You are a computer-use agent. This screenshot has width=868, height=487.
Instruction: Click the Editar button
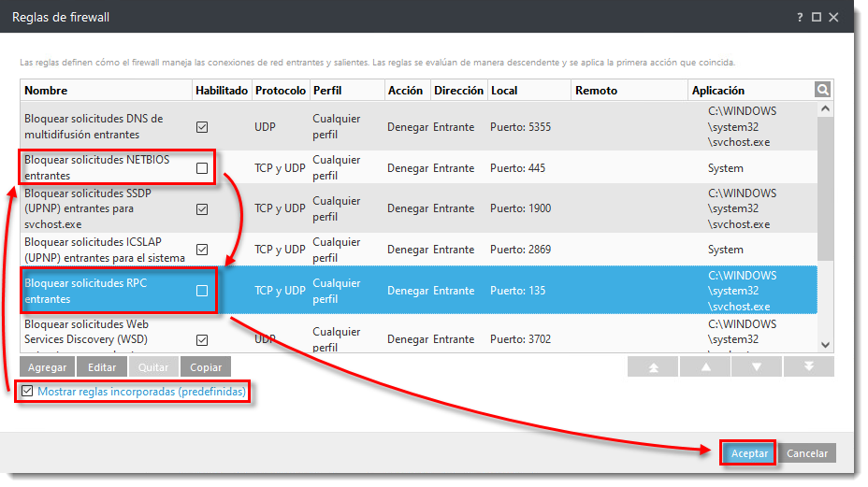tap(102, 367)
